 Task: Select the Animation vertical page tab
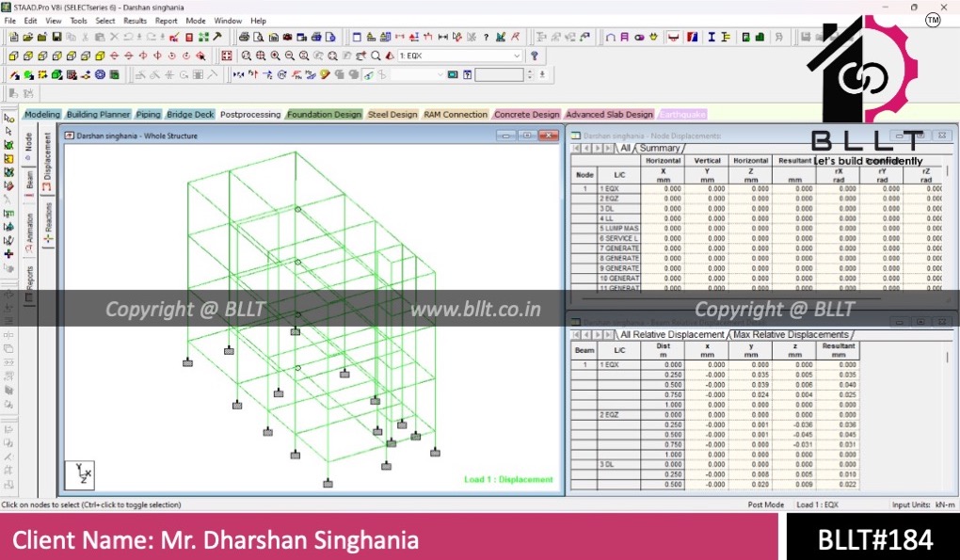coord(29,232)
